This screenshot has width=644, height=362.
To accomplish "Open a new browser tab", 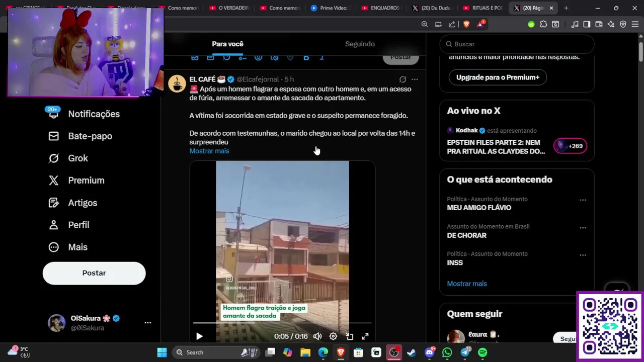I will pos(566,8).
